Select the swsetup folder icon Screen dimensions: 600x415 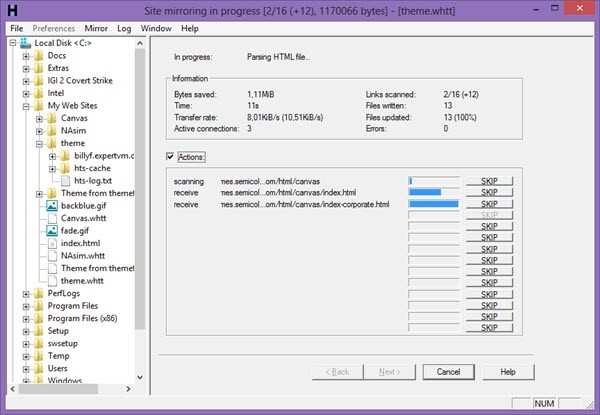(39, 343)
